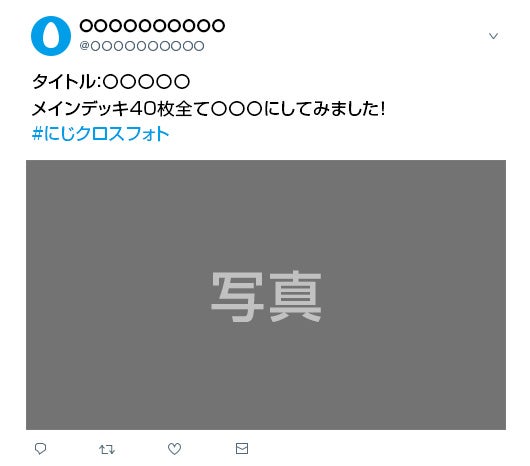This screenshot has height=466, width=530.
Task: Click the 写真 label inside the image
Action: 266,297
